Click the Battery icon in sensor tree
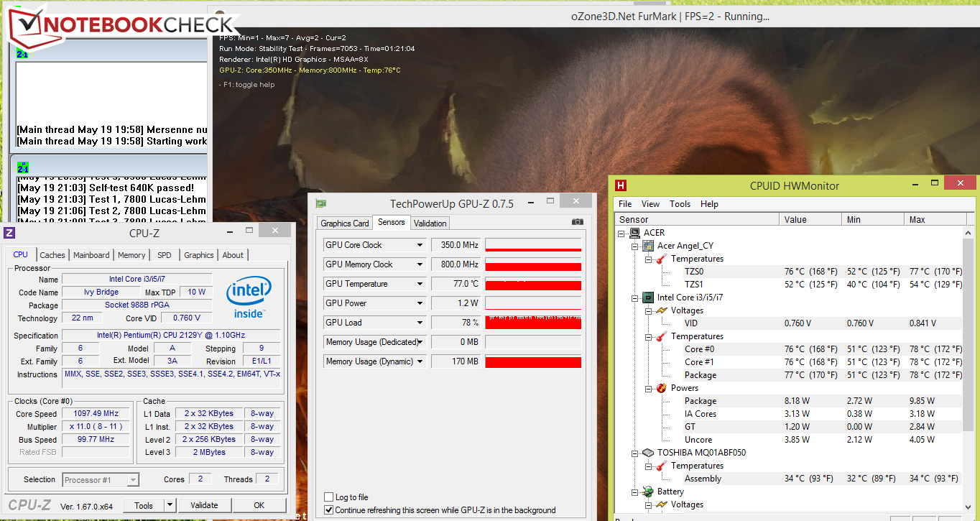 (x=647, y=492)
